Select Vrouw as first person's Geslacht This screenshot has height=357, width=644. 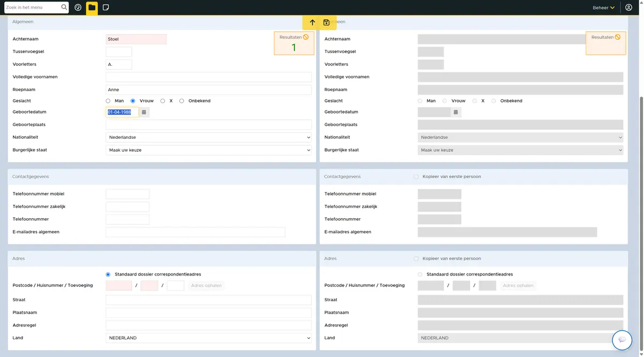133,101
